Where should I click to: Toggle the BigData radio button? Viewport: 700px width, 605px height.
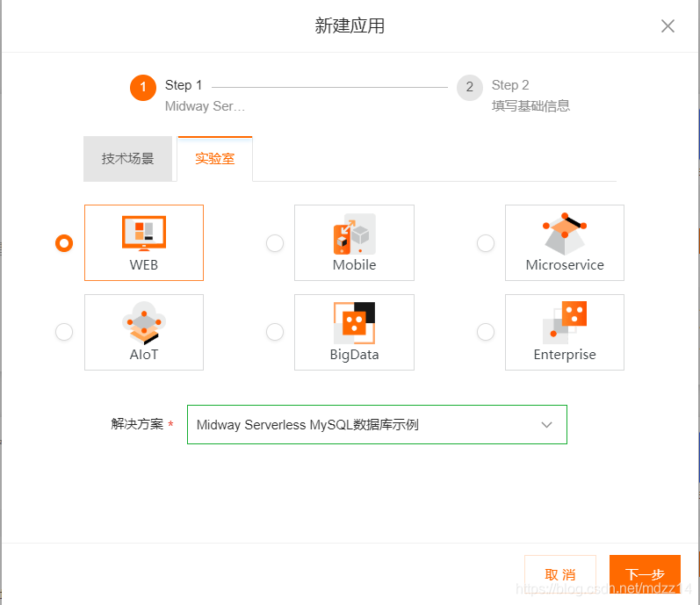275,332
